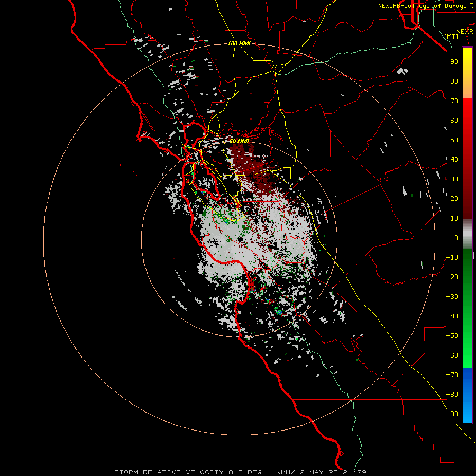The width and height of the screenshot is (476, 476).
Task: Click the -90 value on velocity scale
Action: 452,414
